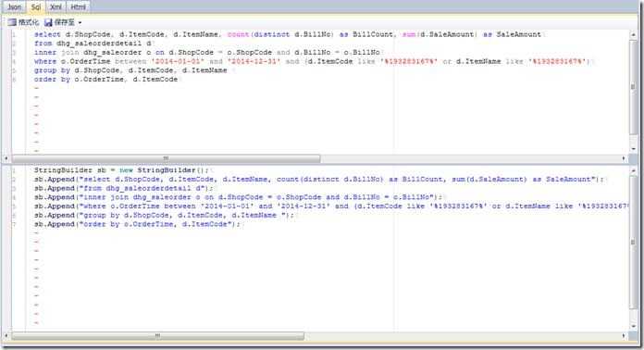Image resolution: width=644 pixels, height=350 pixels.
Task: Click the SQL pane's horizontal scrollbar thumb
Action: click(166, 158)
